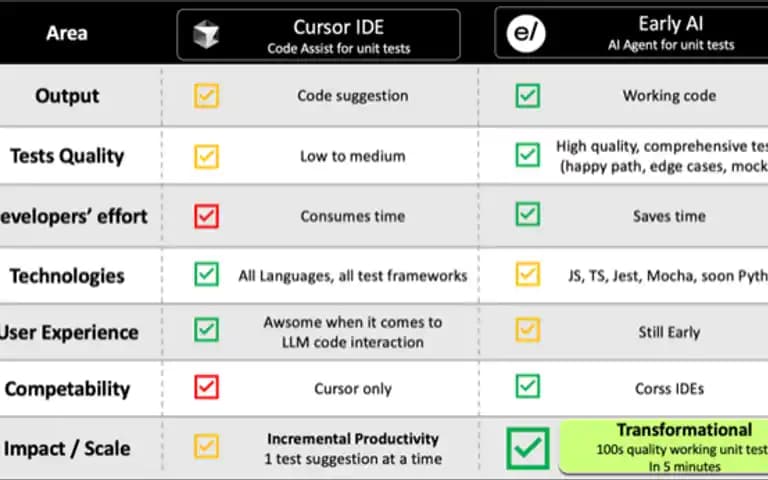Click green checkbox for All Languages row
Image resolution: width=768 pixels, height=480 pixels.
click(206, 274)
